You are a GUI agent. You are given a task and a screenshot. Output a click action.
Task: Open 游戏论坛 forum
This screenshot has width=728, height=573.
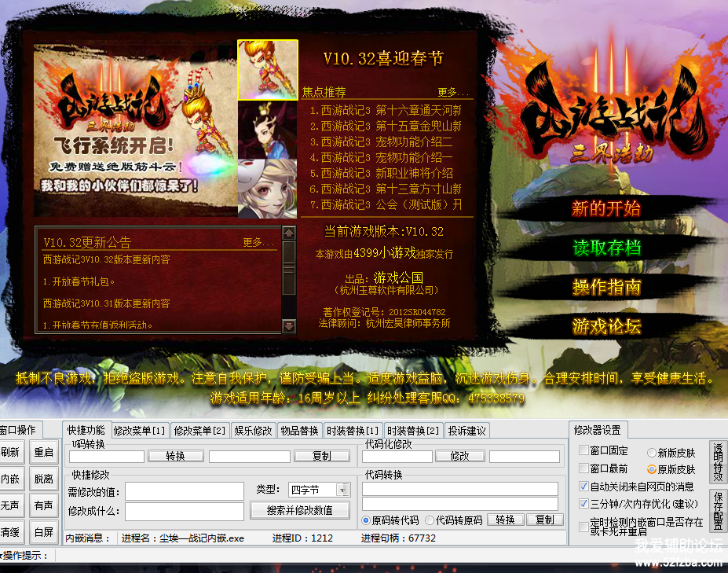tap(607, 325)
